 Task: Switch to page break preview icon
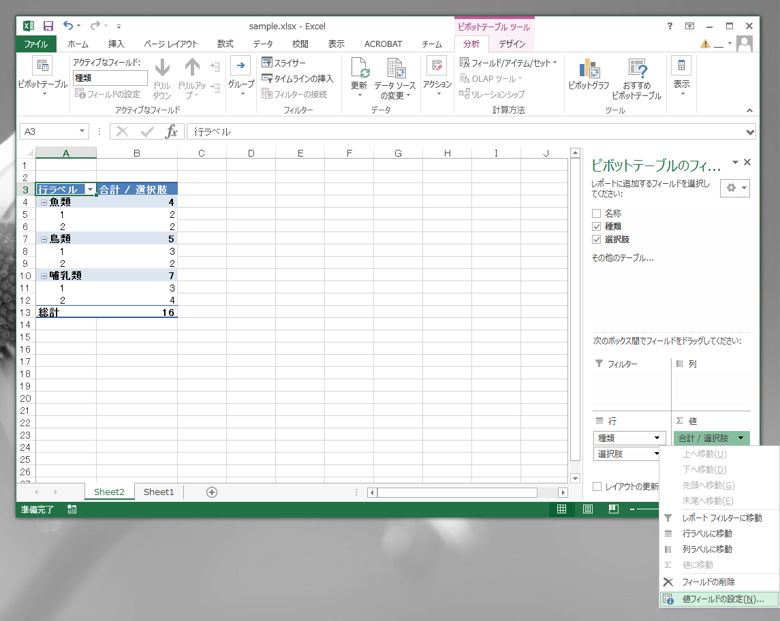(613, 509)
